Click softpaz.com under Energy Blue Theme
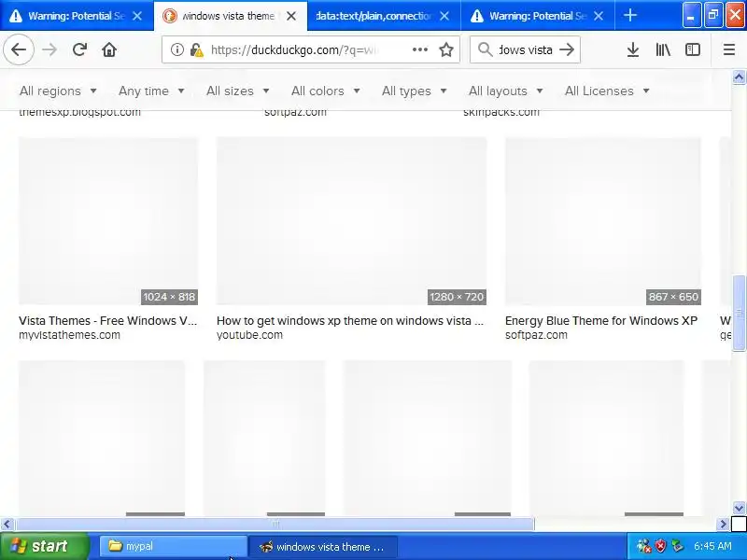 click(x=536, y=335)
